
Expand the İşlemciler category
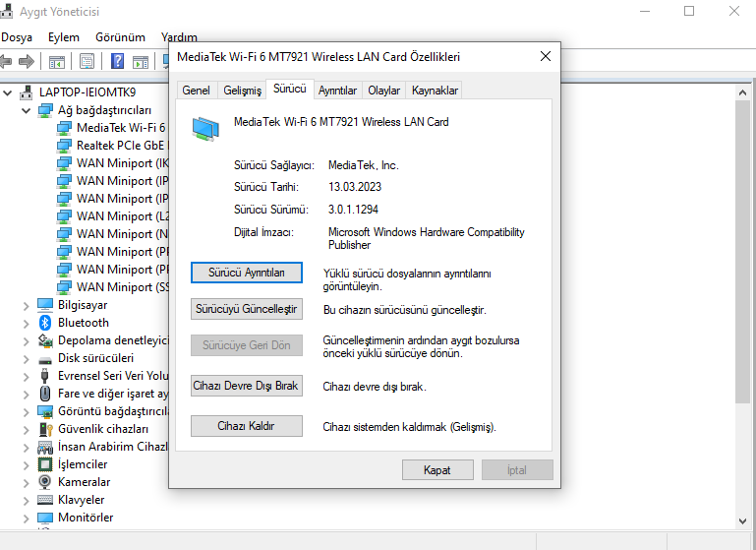tap(26, 465)
